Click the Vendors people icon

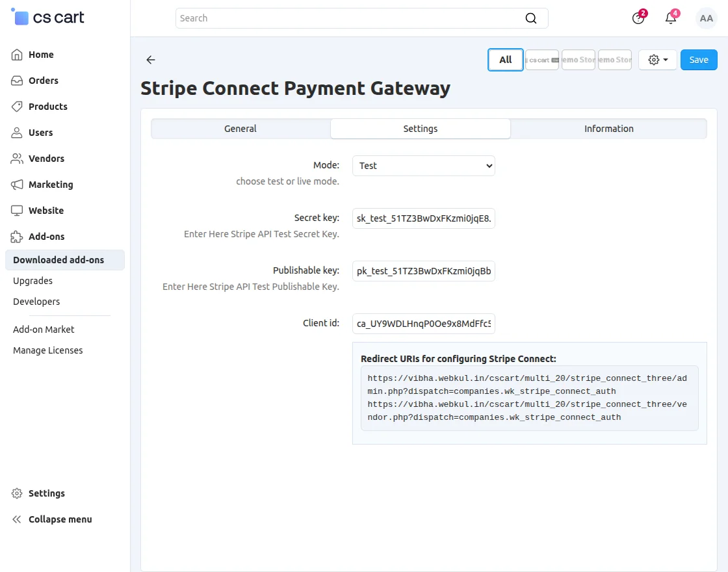point(17,159)
